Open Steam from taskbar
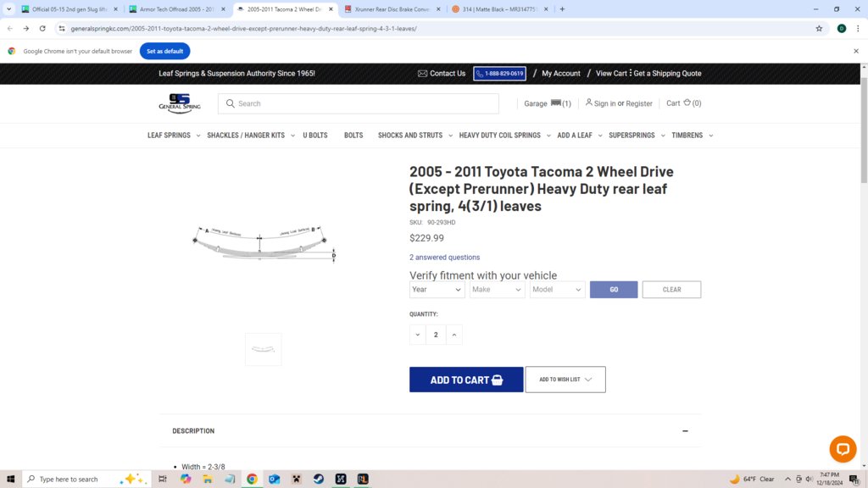 pyautogui.click(x=319, y=480)
